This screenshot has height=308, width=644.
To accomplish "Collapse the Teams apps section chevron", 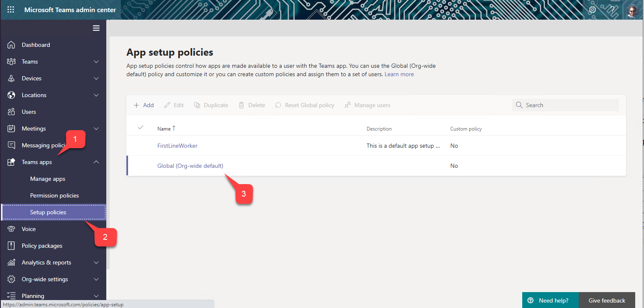I will [x=96, y=162].
